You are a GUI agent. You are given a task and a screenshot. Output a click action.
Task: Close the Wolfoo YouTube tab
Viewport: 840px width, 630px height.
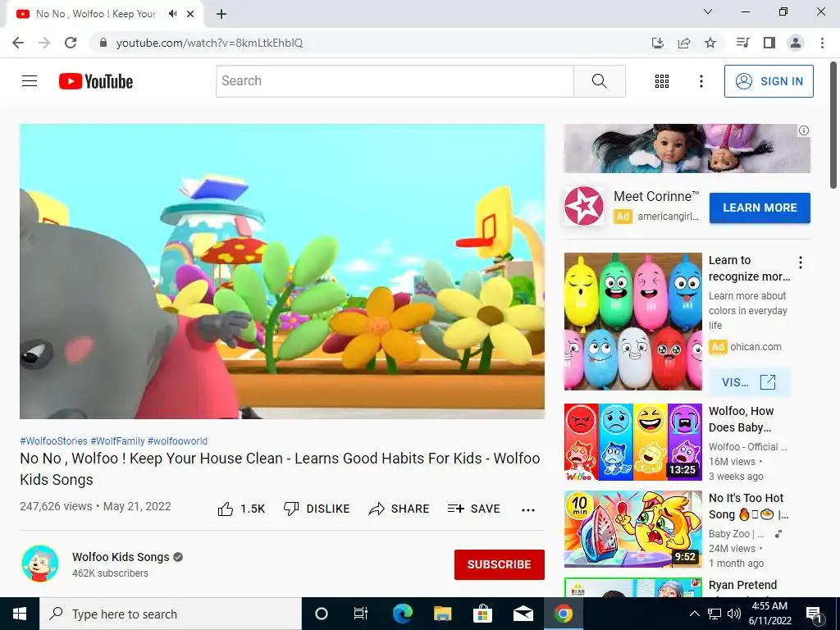coord(190,14)
